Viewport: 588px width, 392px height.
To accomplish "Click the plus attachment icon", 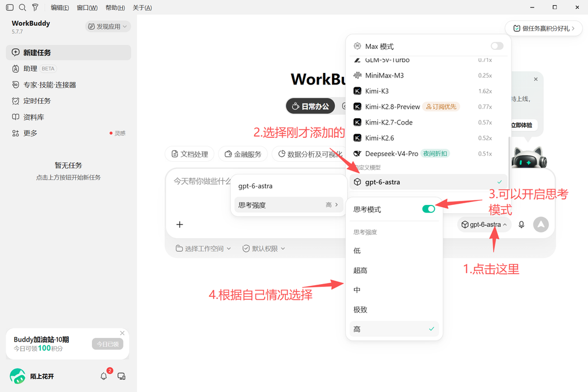I will click(x=180, y=224).
